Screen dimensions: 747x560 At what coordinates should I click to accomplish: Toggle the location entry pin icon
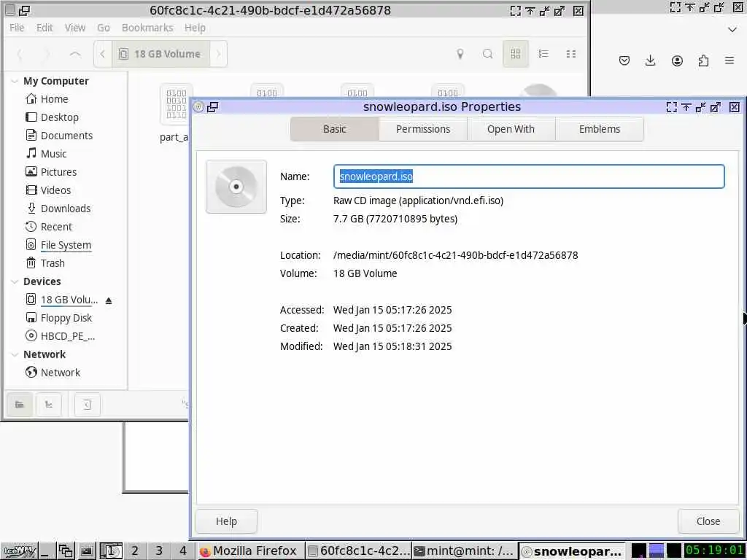[460, 54]
